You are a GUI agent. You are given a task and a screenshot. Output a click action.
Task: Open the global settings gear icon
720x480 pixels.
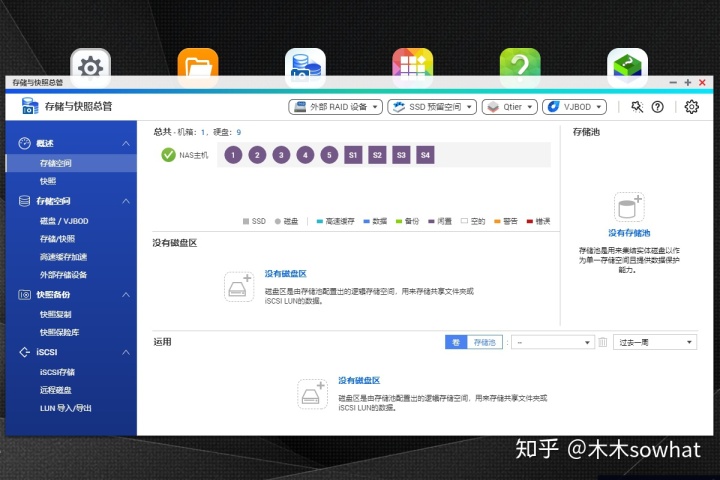(x=692, y=107)
